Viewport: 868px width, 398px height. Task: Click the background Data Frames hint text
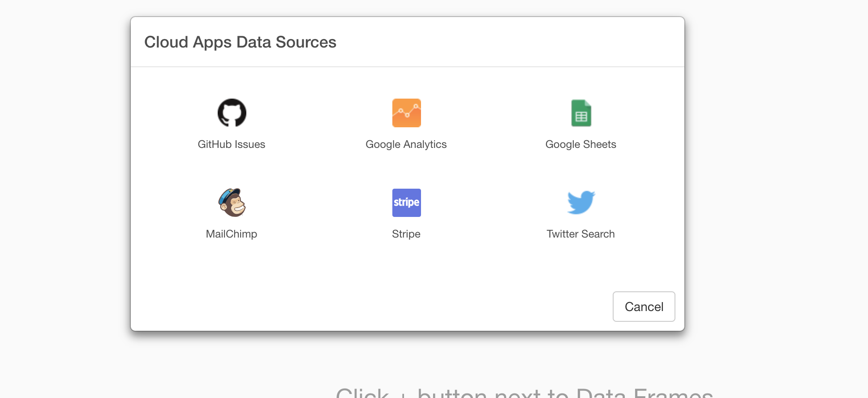(524, 393)
